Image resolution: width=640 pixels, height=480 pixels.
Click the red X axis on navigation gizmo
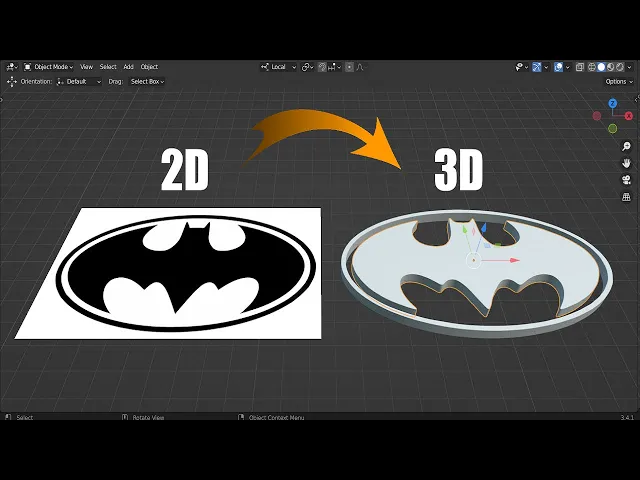coord(629,116)
